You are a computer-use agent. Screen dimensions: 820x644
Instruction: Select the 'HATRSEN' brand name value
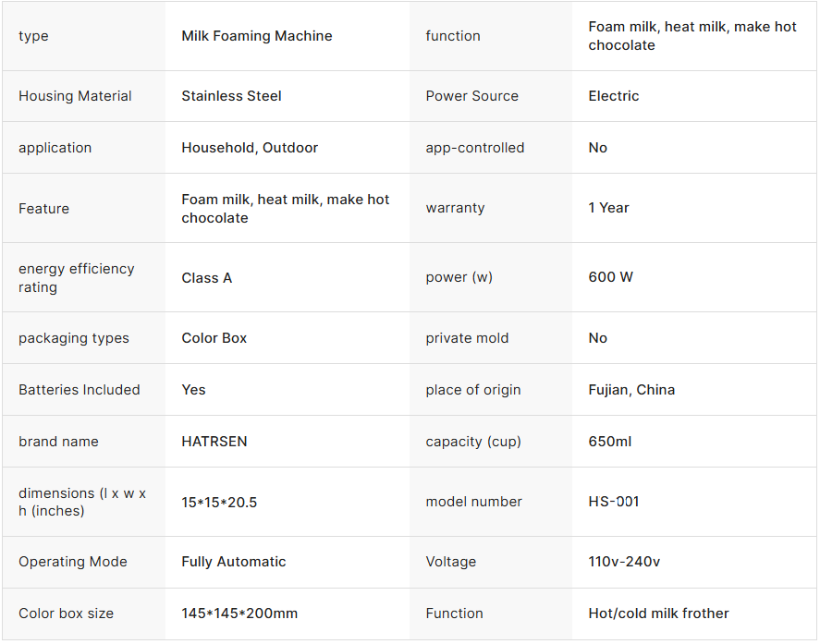coord(214,442)
